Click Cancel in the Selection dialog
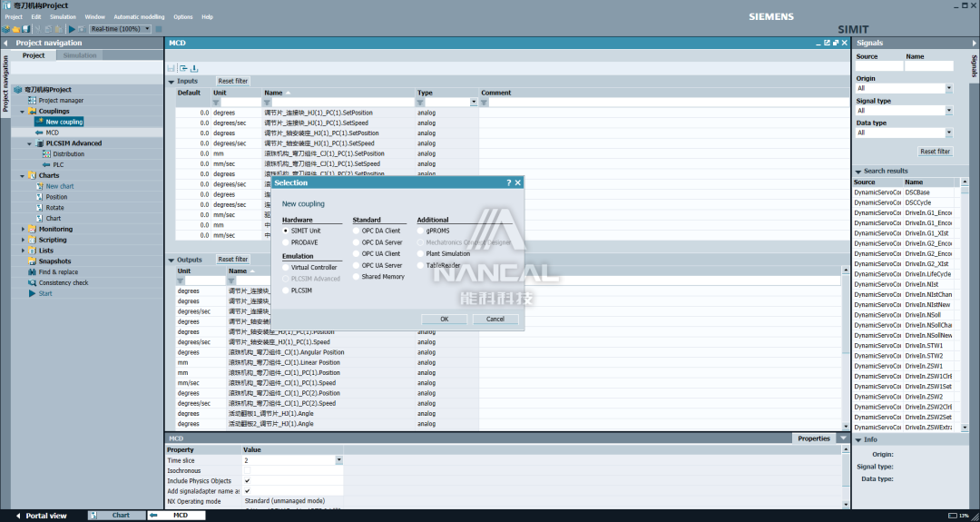Image resolution: width=980 pixels, height=522 pixels. click(x=495, y=319)
